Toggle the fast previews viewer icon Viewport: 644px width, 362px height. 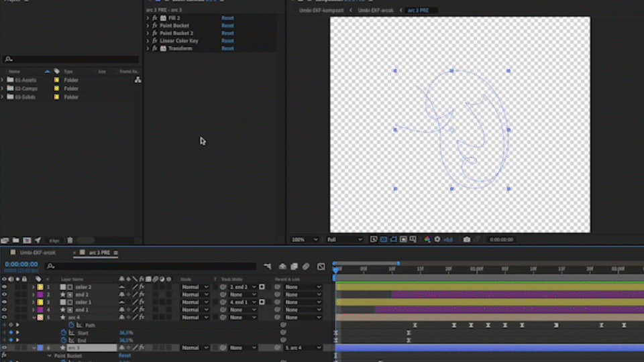(374, 240)
